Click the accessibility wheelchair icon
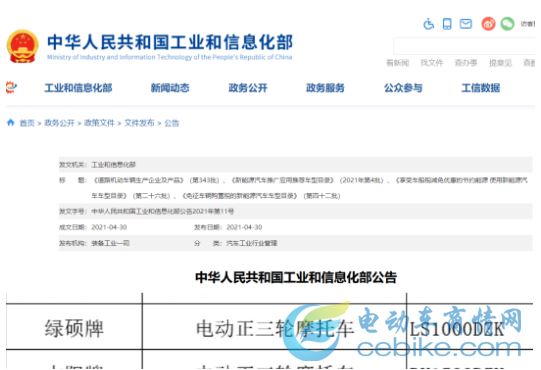The image size is (541, 370). click(x=428, y=24)
